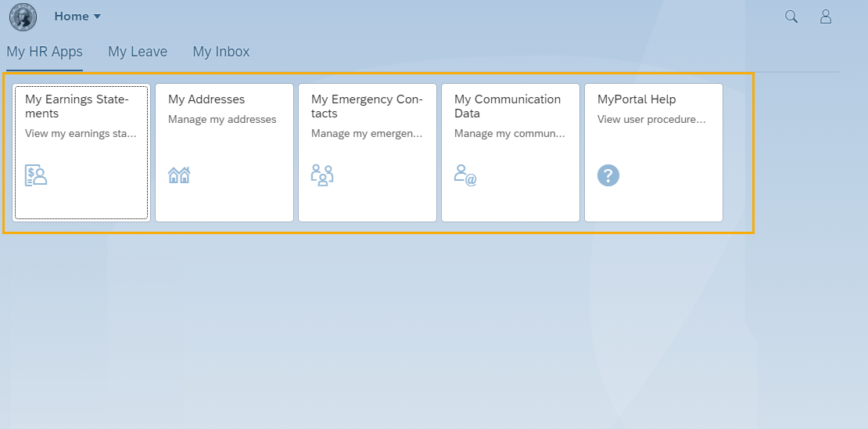Viewport: 868px width, 429px height.
Task: Click the state seal logo
Action: tap(23, 16)
